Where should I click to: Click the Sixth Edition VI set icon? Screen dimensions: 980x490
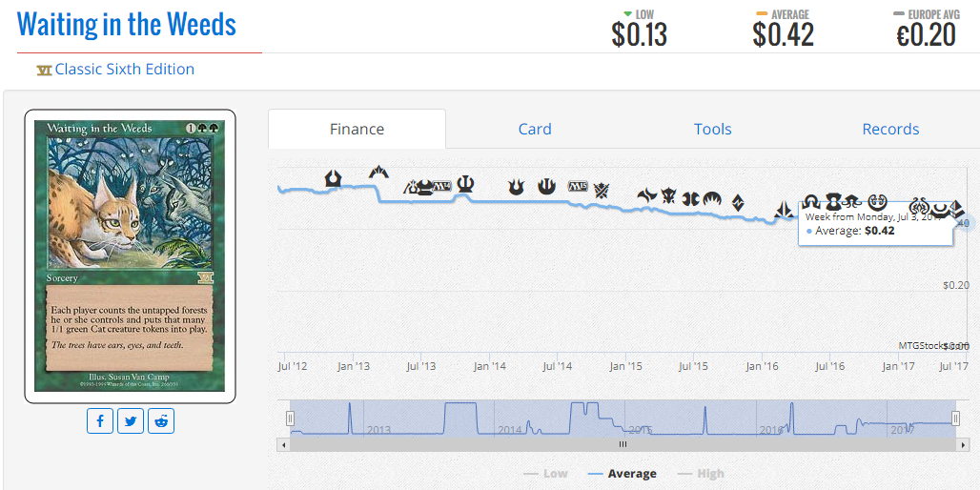(44, 70)
